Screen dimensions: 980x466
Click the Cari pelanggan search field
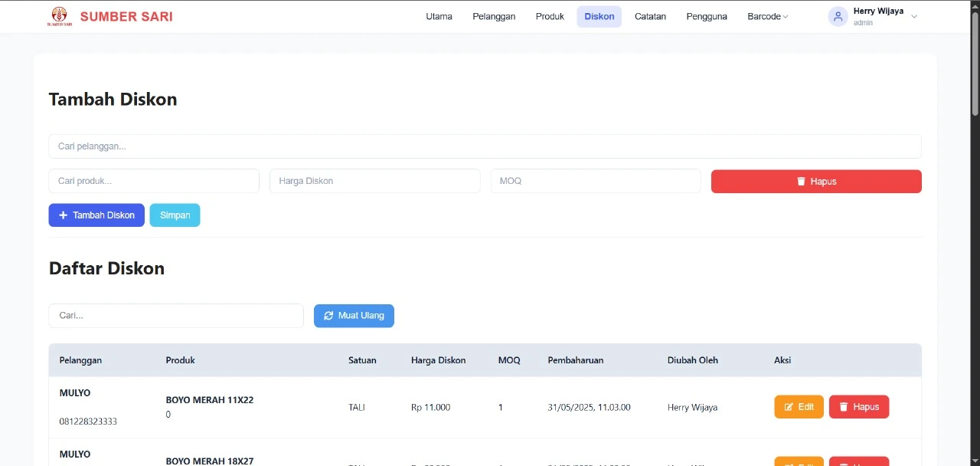coord(485,146)
